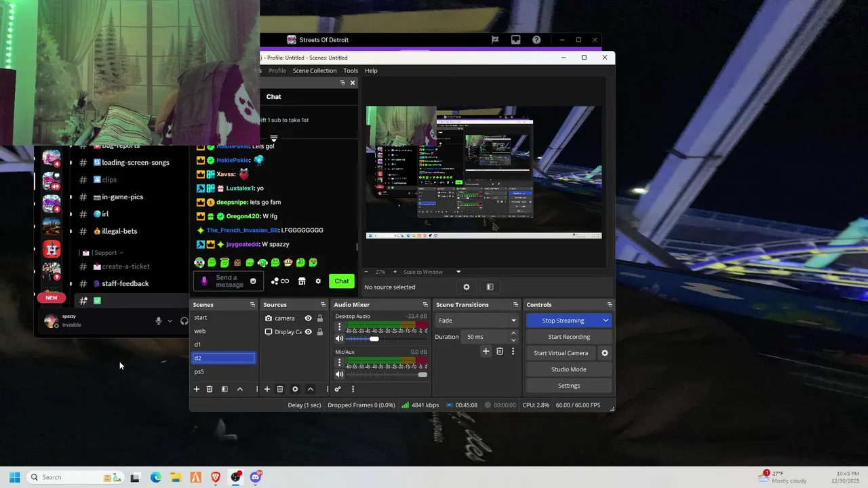Open source Filters icon under preview
868x488 pixels.
pyautogui.click(x=490, y=287)
